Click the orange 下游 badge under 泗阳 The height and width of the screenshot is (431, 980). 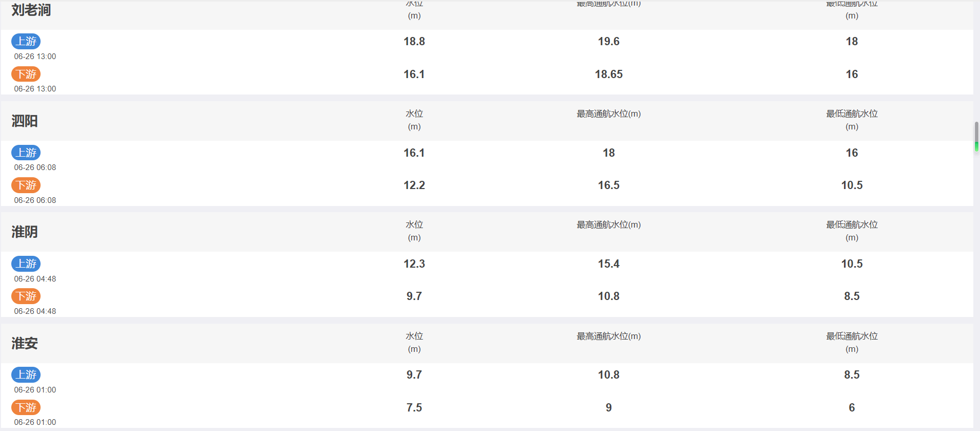(x=26, y=185)
